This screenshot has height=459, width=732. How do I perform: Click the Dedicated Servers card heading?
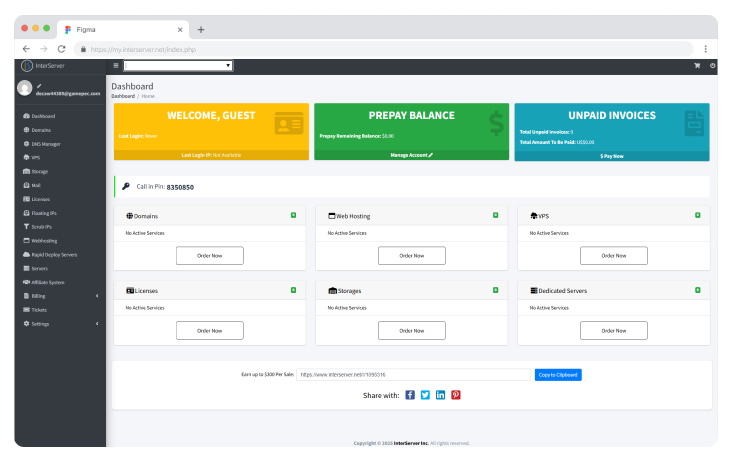coord(559,291)
